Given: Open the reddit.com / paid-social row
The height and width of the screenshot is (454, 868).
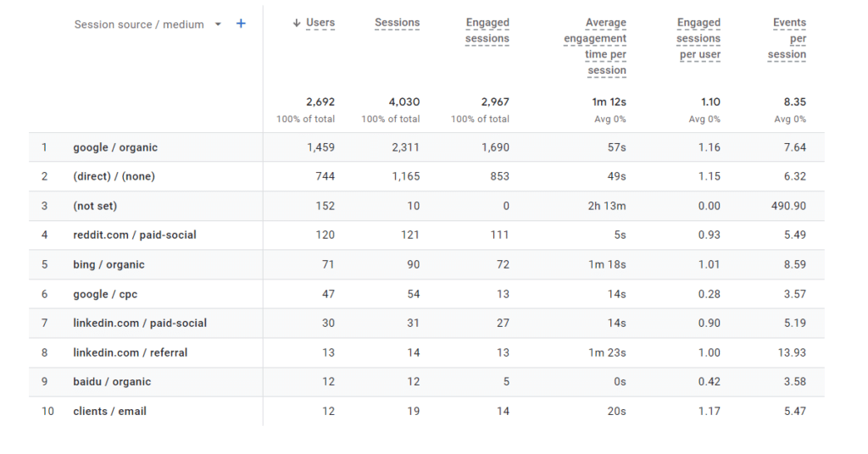Looking at the screenshot, I should click(x=134, y=235).
